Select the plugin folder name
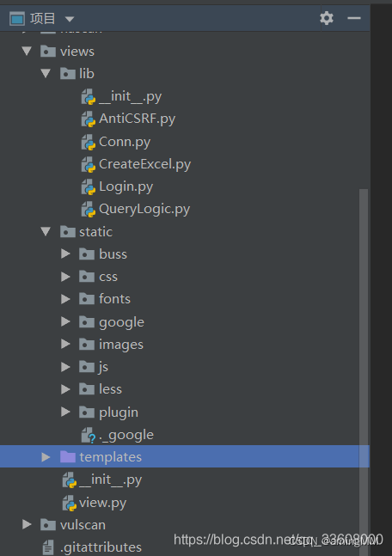 click(119, 412)
